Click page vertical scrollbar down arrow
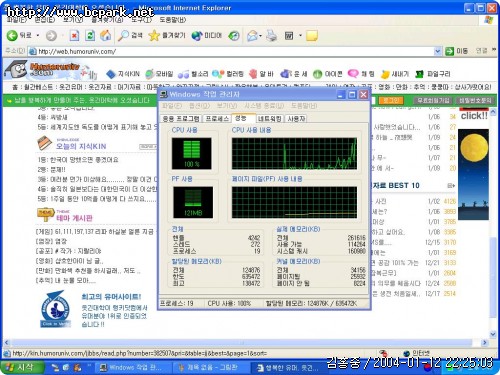Viewport: 500px width, 375px height. [493, 334]
